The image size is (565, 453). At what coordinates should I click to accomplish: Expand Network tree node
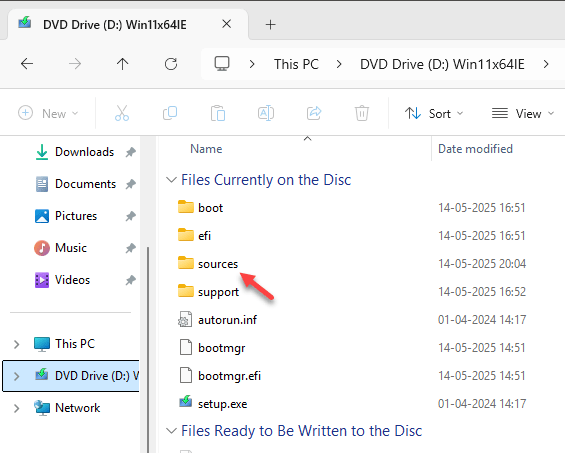pos(17,408)
